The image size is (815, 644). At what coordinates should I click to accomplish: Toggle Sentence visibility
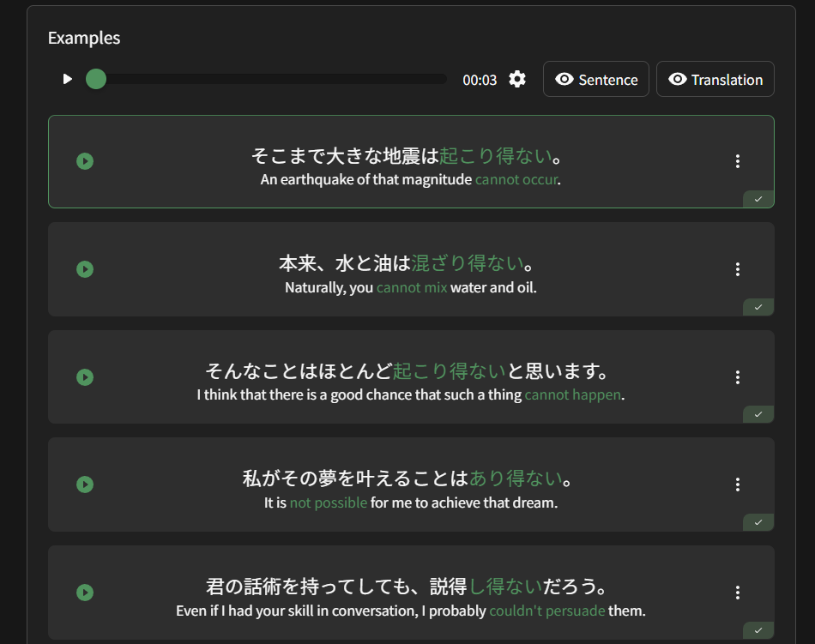596,80
